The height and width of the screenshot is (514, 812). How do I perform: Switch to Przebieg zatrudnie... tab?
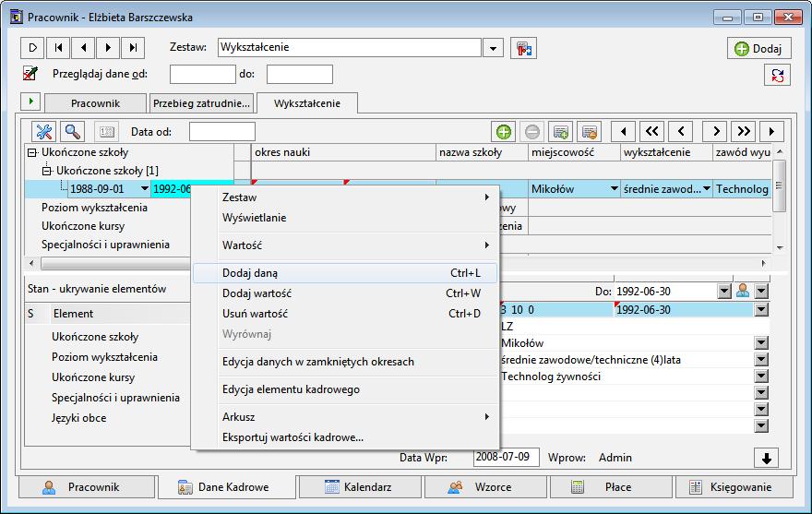(201, 103)
